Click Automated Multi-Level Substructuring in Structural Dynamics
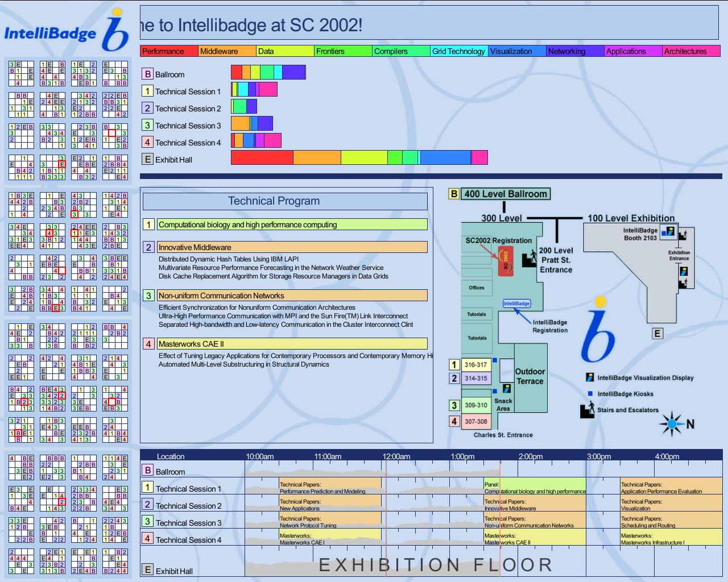This screenshot has height=582, width=728. coord(243,364)
